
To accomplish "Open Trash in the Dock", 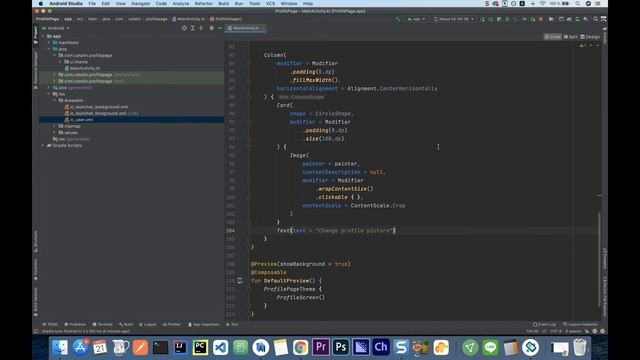I will 580,347.
